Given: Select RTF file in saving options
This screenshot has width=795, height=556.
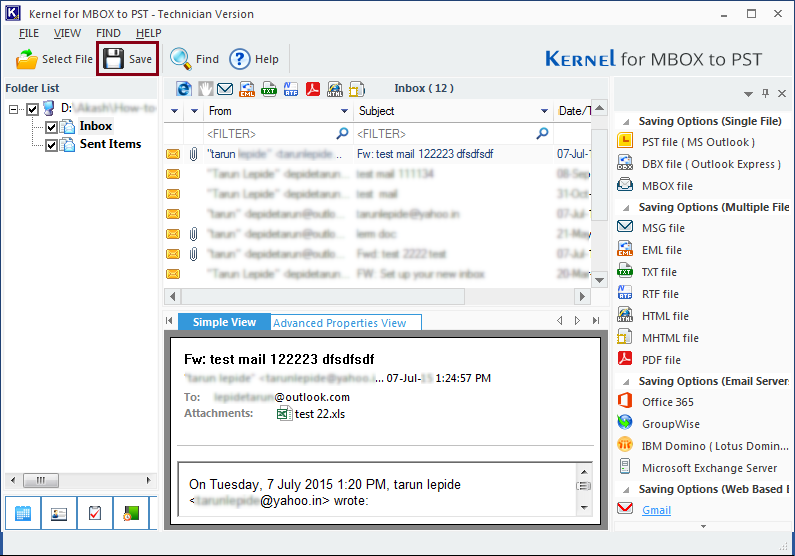Looking at the screenshot, I should [660, 294].
